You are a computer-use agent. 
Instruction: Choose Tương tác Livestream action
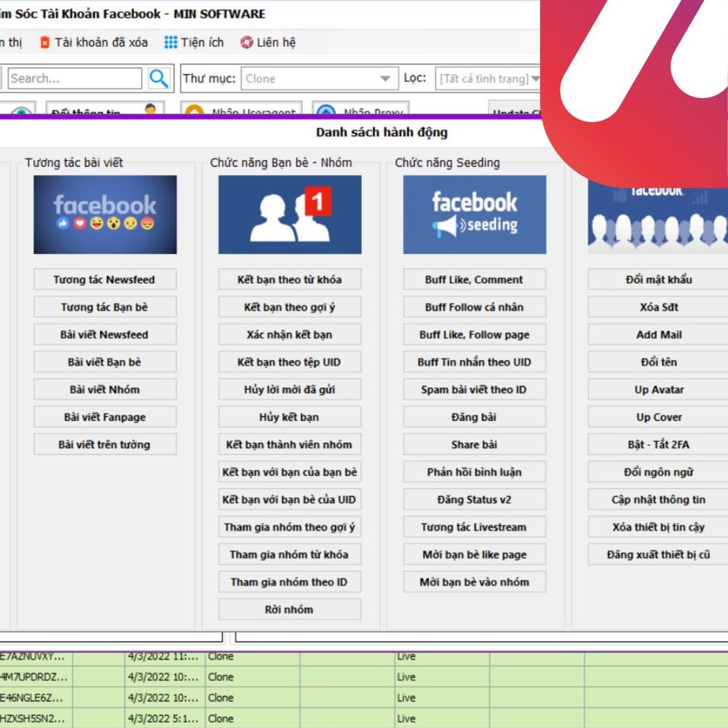tap(475, 526)
